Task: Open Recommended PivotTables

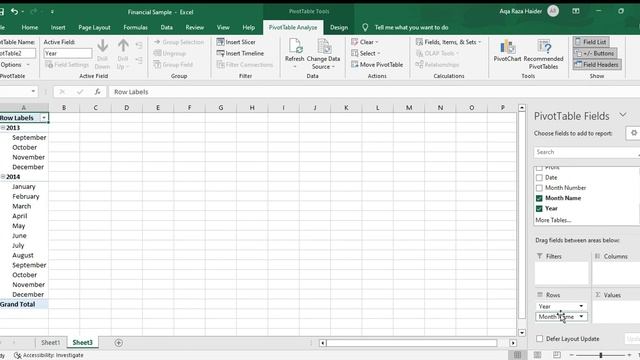Action: click(x=543, y=53)
